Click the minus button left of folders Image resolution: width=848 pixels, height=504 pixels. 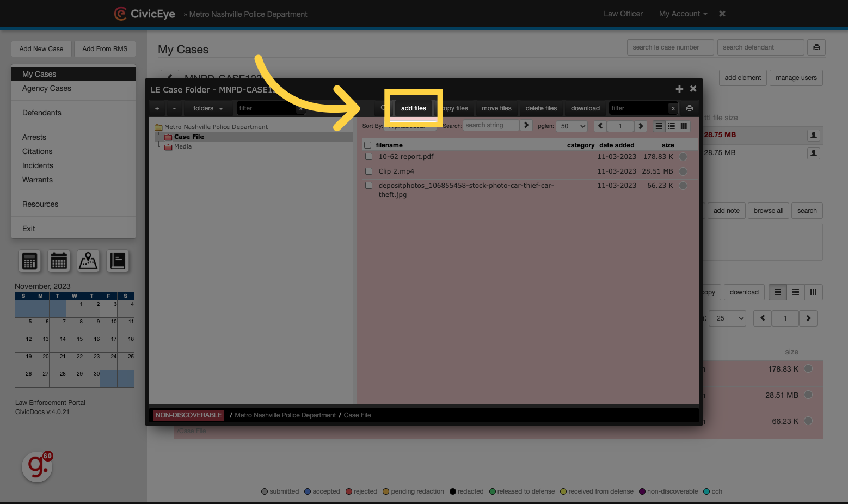[174, 108]
